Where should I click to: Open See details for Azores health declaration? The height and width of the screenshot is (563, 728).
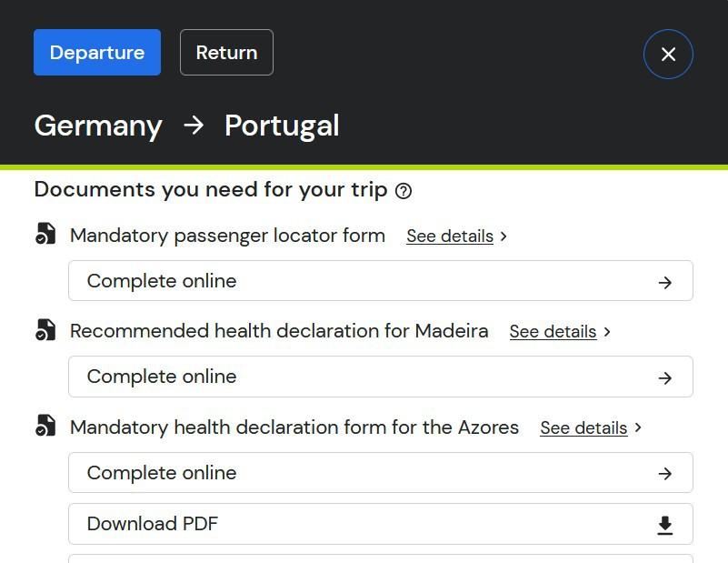(583, 427)
